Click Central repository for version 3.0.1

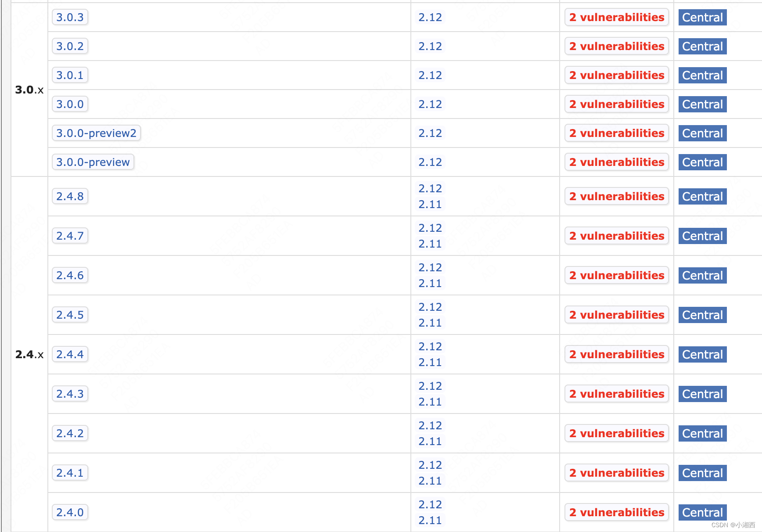click(702, 75)
